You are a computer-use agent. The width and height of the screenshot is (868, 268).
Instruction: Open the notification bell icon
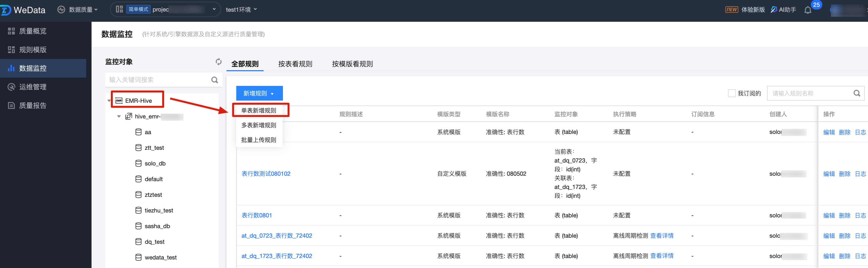(807, 10)
